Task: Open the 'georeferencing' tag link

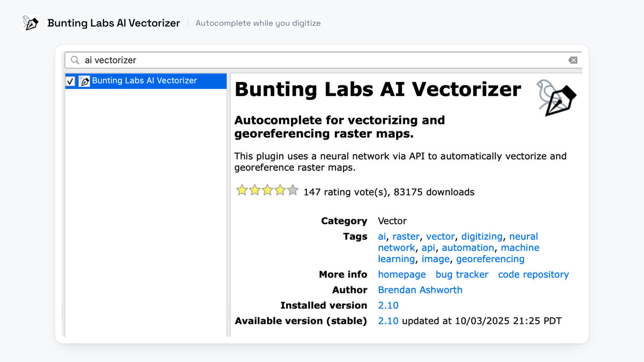Action: pos(491,259)
